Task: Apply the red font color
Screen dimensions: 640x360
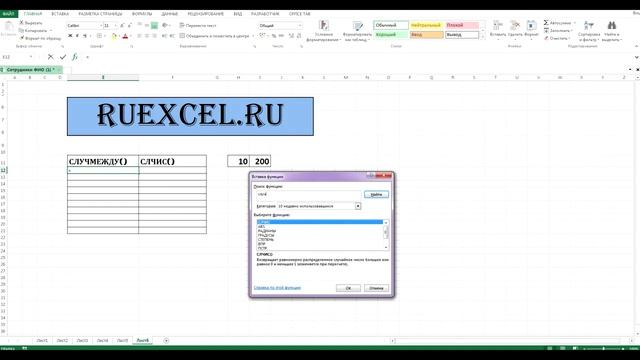Action: point(125,36)
